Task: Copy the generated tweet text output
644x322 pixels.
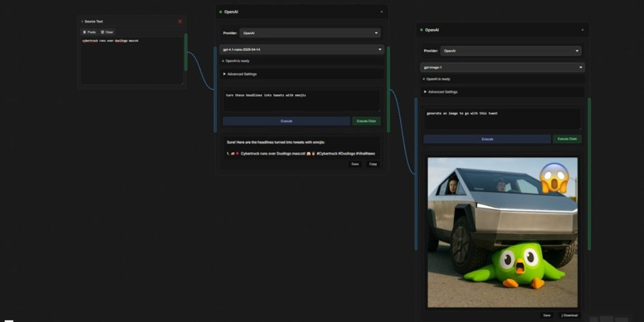Action: click(373, 164)
